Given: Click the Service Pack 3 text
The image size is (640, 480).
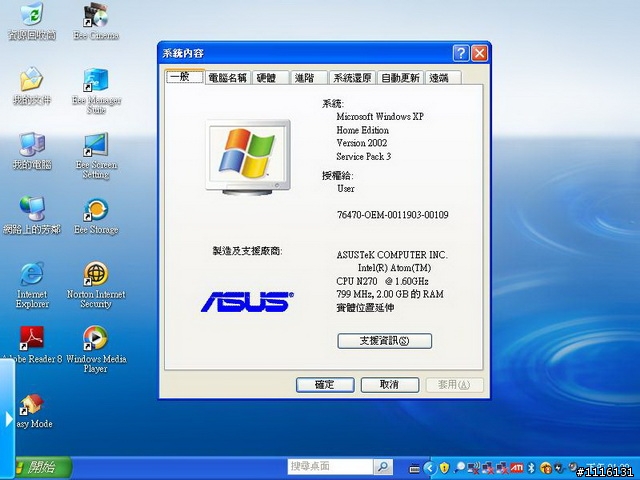Looking at the screenshot, I should [x=364, y=156].
